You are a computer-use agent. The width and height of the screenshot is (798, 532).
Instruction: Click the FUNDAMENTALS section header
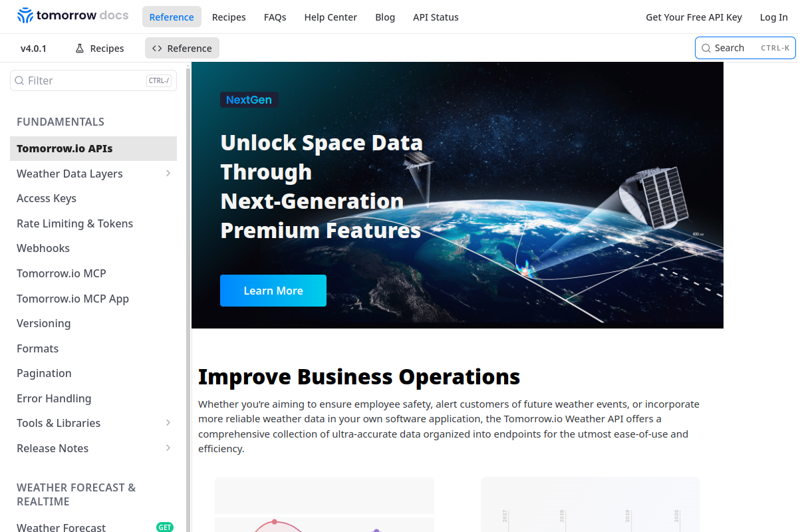(x=61, y=122)
